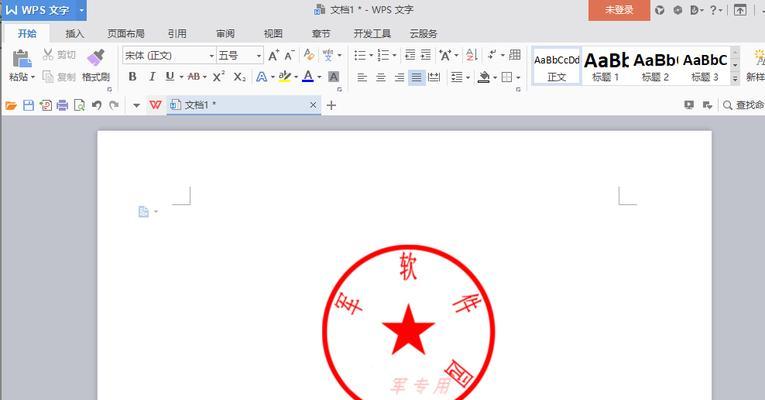Print the document with the printer icon
Viewport: 765px width, 400px height.
click(62, 105)
